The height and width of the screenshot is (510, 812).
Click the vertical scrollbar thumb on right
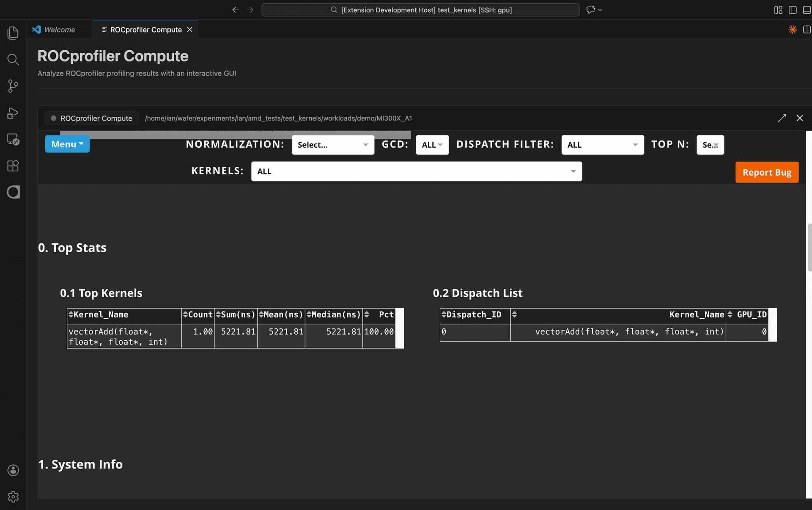pos(809,248)
